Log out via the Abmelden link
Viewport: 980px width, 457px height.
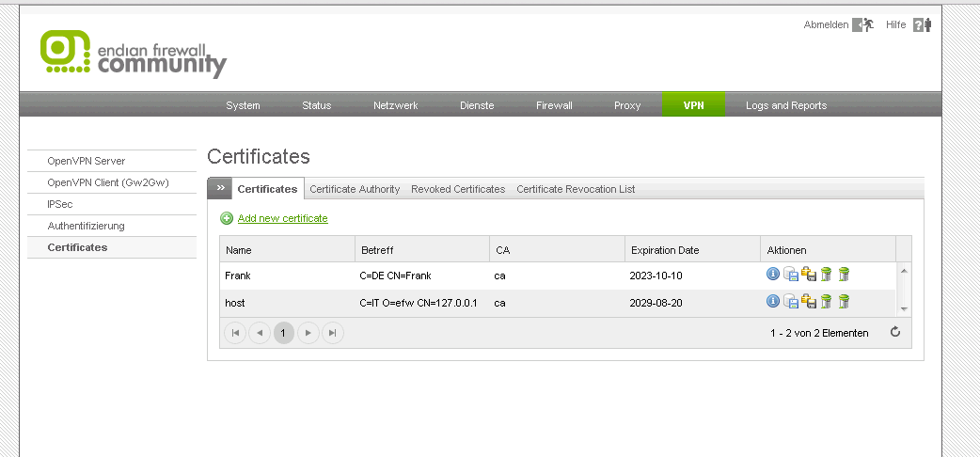(826, 25)
